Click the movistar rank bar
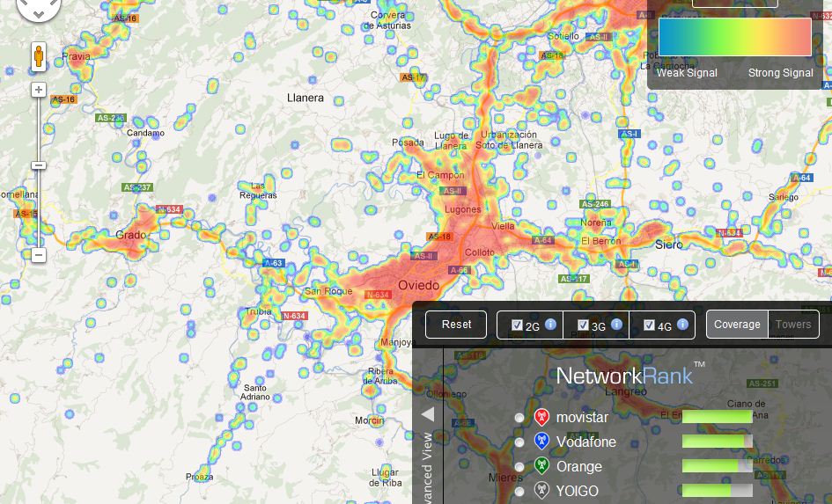832x504 pixels. click(x=717, y=417)
